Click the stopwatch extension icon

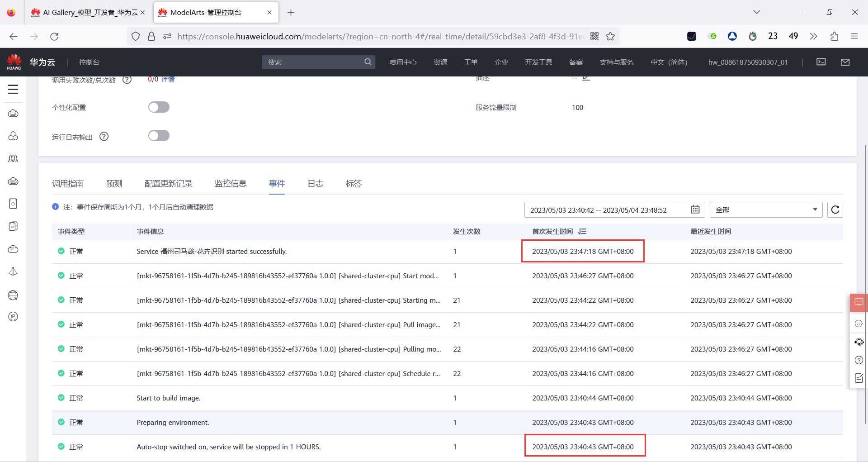coord(753,36)
